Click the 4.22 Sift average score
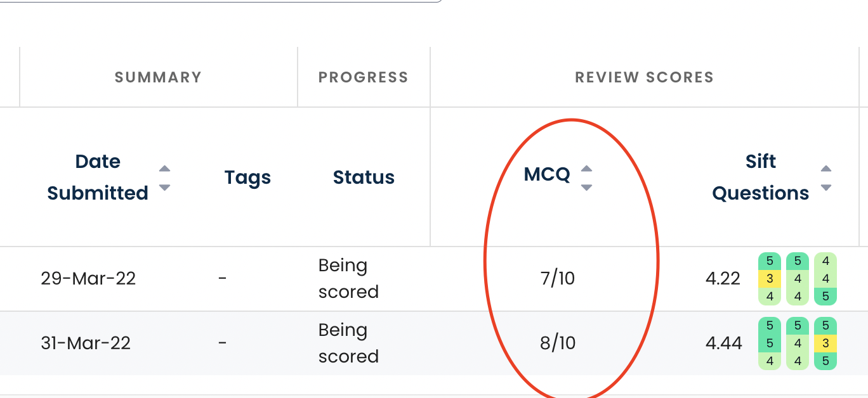The image size is (868, 398). click(x=723, y=279)
